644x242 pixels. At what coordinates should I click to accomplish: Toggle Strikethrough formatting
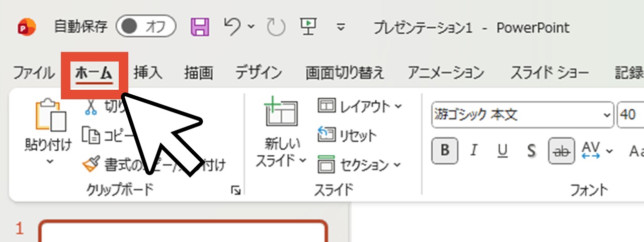[x=561, y=150]
